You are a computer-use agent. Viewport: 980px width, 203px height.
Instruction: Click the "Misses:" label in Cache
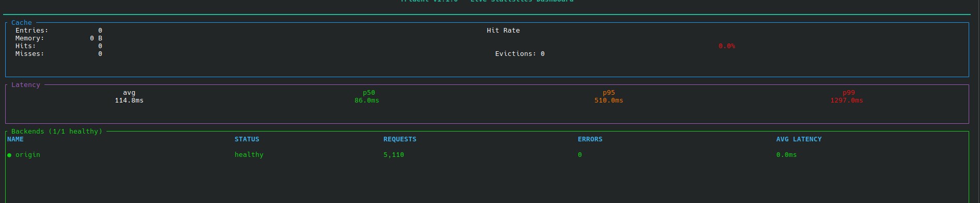[x=30, y=54]
